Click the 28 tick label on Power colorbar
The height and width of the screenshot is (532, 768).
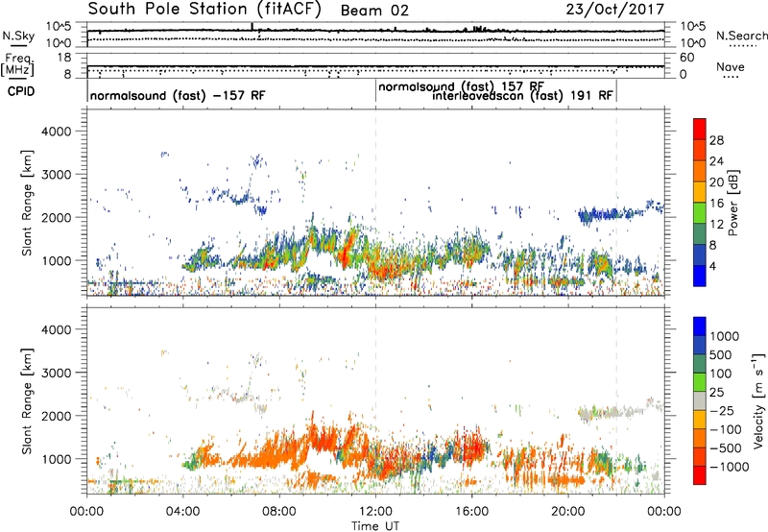[716, 140]
